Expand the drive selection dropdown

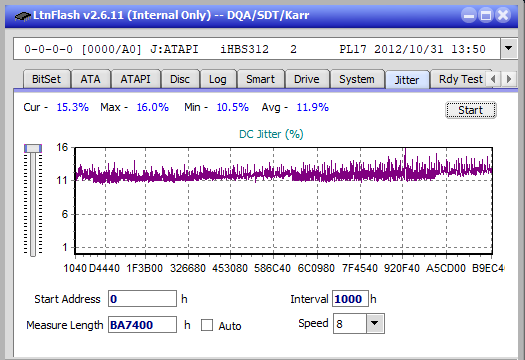509,49
